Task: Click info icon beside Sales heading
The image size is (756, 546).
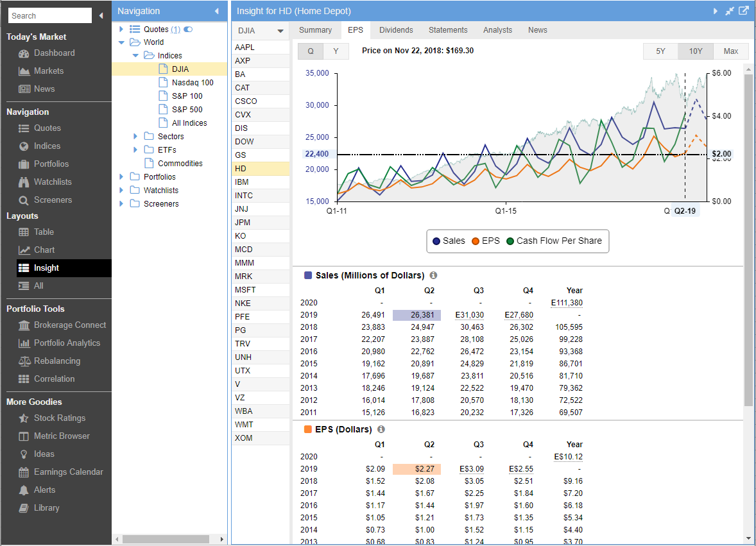Action: coord(433,275)
